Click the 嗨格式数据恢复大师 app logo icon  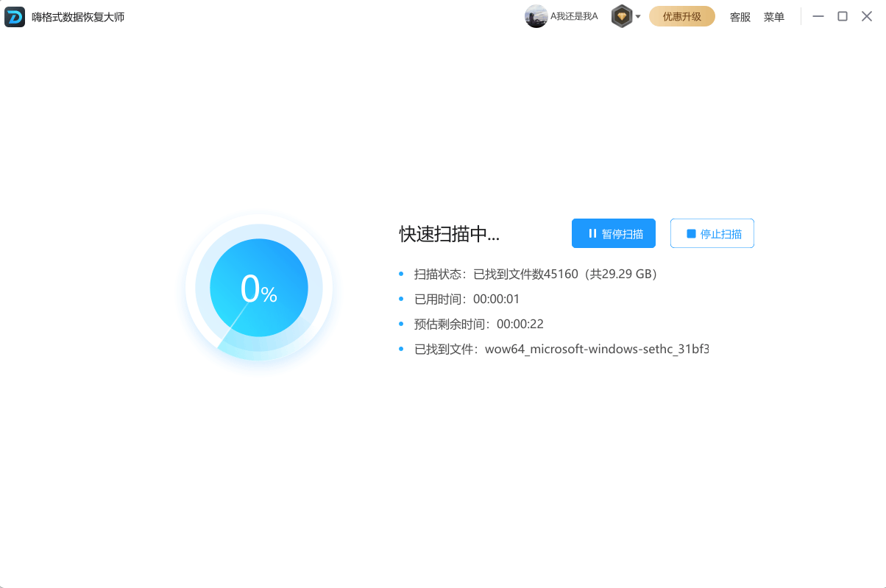tap(14, 16)
